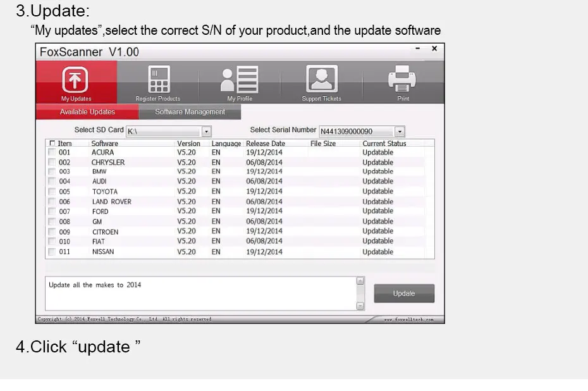Screen dimensions: 588x391
Task: Click the scroll-down arrow of description box
Action: [x=360, y=306]
